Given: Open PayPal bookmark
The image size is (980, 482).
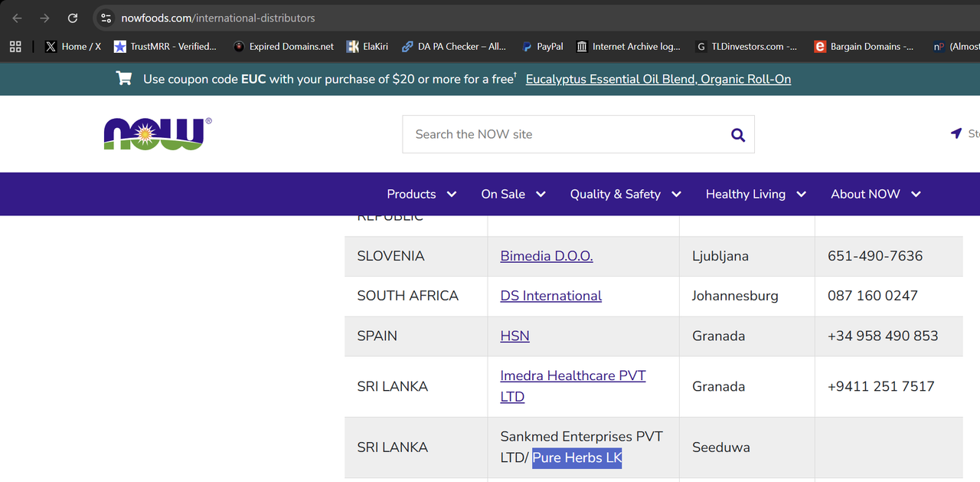Looking at the screenshot, I should pyautogui.click(x=542, y=47).
